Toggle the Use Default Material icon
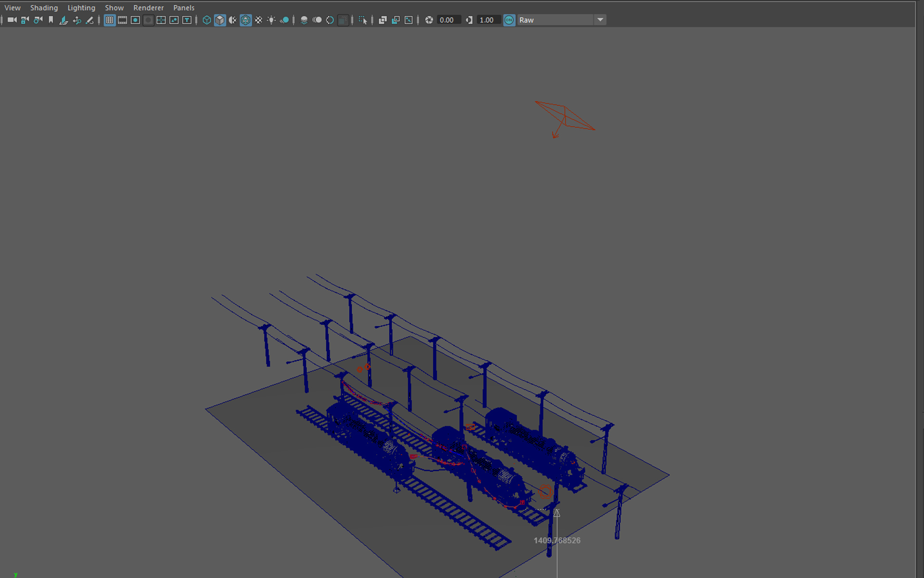This screenshot has width=924, height=578. pyautogui.click(x=232, y=20)
